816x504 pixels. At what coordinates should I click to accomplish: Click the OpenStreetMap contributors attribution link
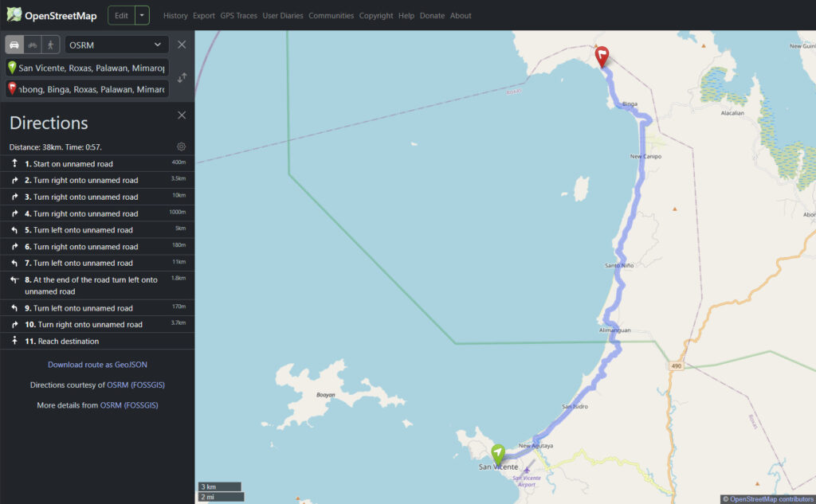(771, 499)
